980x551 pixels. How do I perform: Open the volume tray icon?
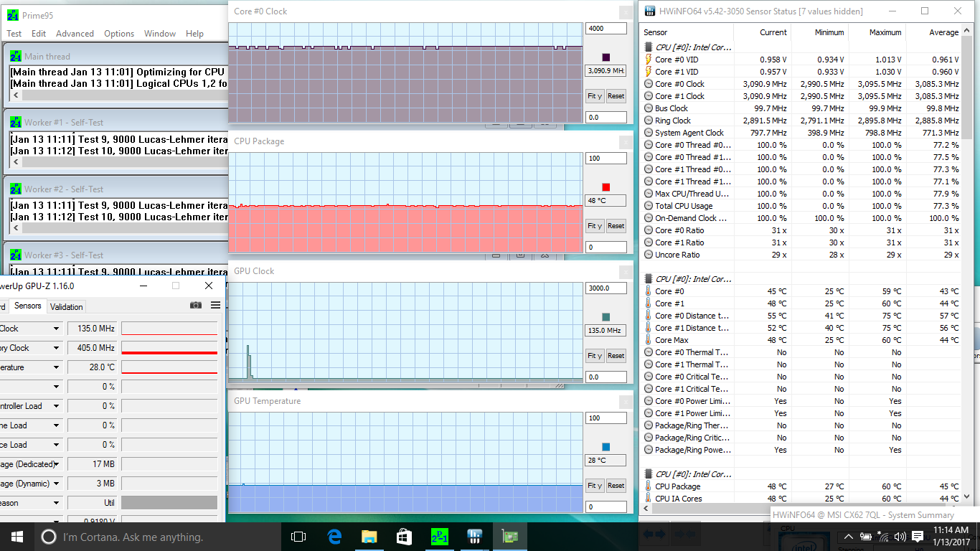[x=900, y=537]
